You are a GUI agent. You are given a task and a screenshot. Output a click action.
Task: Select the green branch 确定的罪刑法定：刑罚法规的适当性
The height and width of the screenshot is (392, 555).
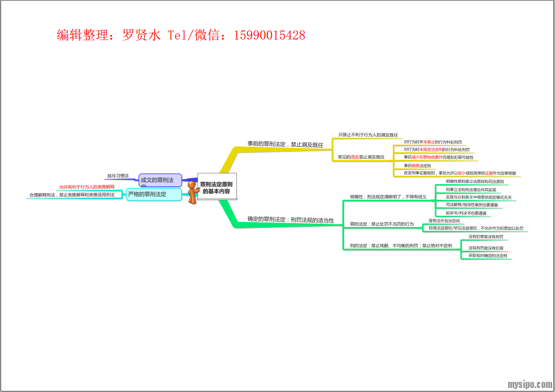click(290, 219)
